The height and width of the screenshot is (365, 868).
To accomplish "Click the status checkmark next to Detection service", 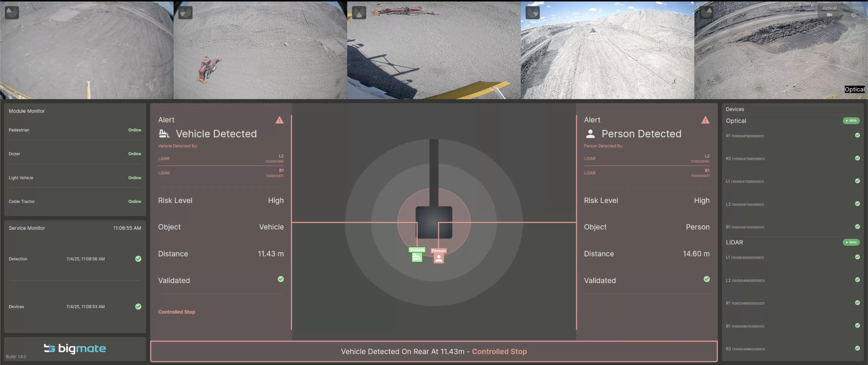I will [138, 259].
